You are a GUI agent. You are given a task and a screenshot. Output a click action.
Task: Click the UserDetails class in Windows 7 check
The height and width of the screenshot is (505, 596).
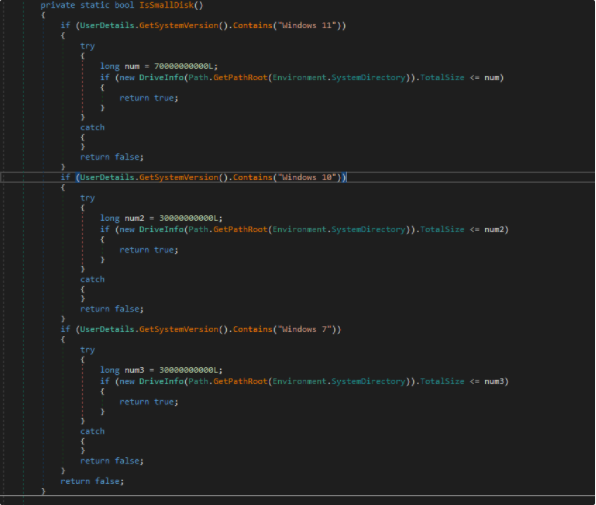(107, 329)
